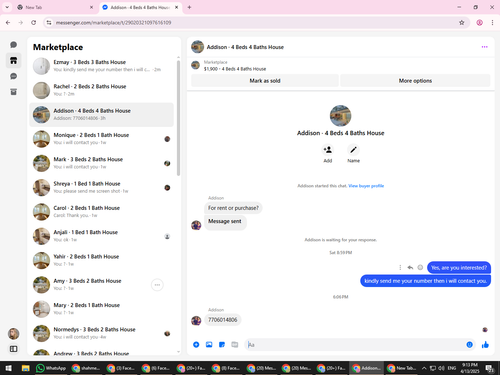Image resolution: width=500 pixels, height=375 pixels.
Task: Click Addison's large profile picture
Action: coord(340,116)
